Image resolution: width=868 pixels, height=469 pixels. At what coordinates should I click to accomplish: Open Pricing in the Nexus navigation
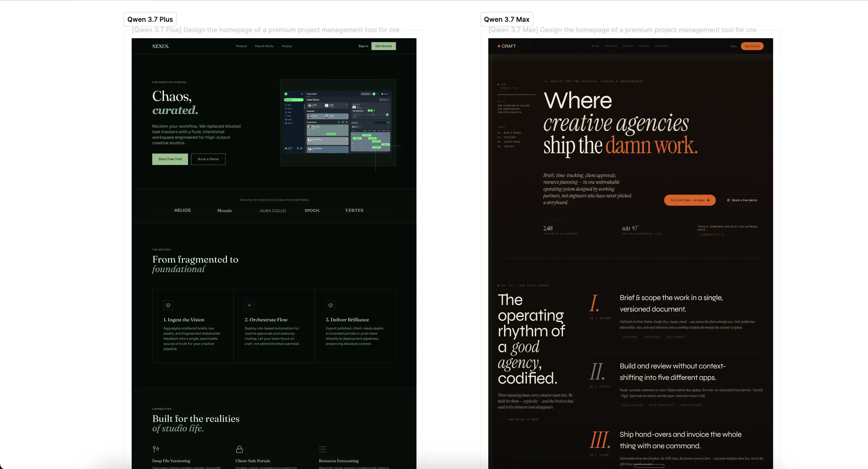coord(287,46)
